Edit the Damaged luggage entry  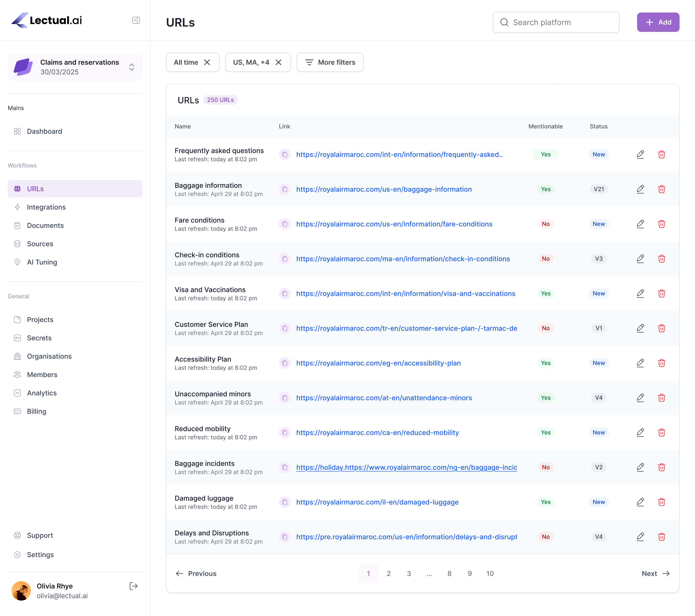point(640,502)
